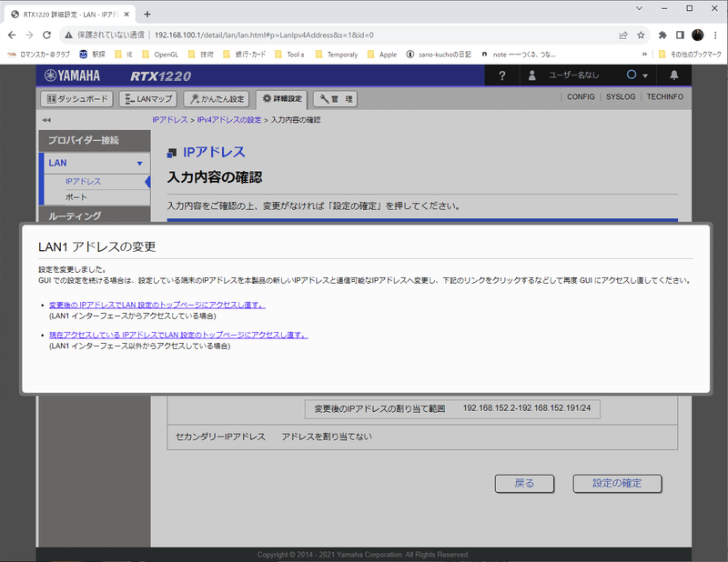Go back using browser back arrow

click(x=12, y=35)
